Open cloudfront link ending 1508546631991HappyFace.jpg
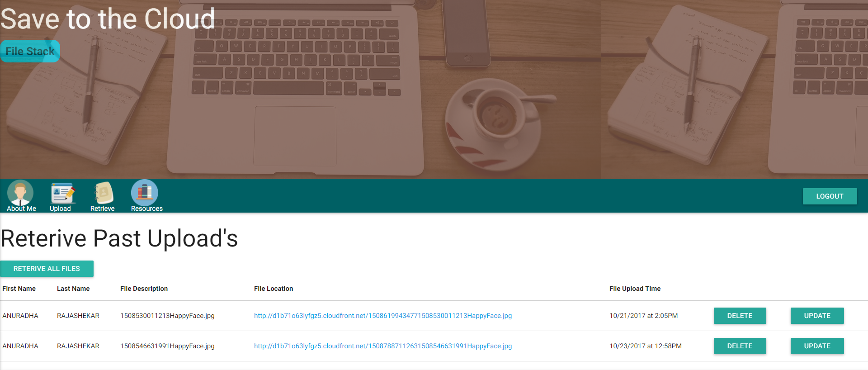Image resolution: width=868 pixels, height=370 pixels. [383, 346]
